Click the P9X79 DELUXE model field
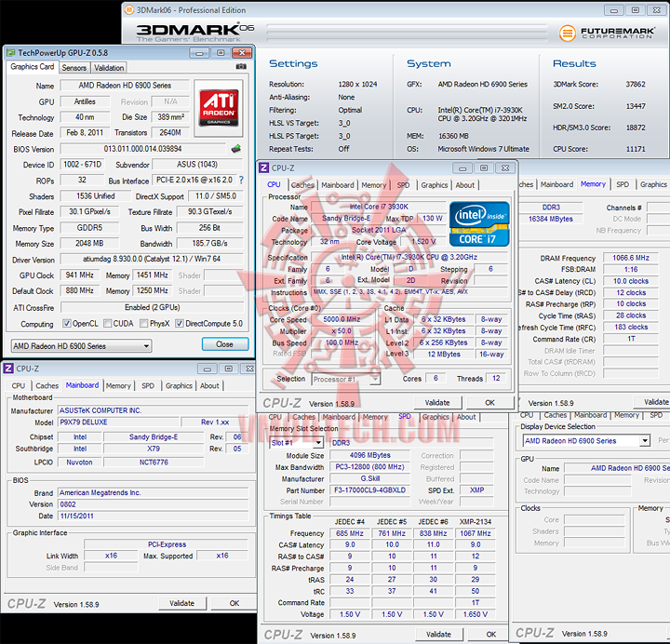 (x=118, y=423)
